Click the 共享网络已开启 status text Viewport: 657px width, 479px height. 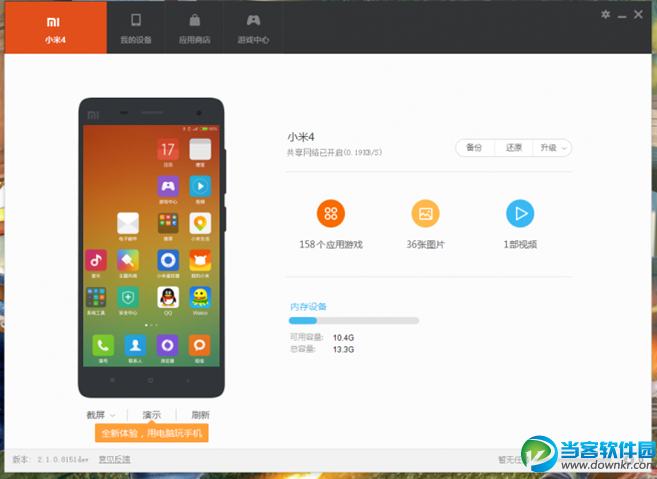[x=334, y=153]
